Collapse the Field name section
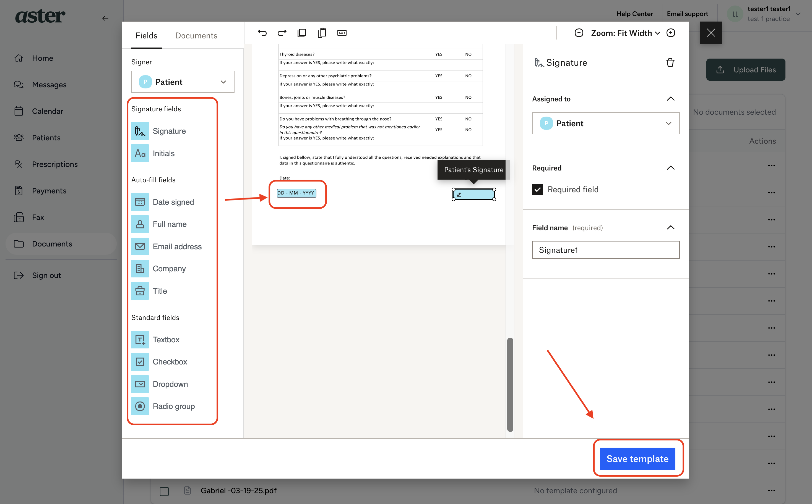 coord(671,228)
